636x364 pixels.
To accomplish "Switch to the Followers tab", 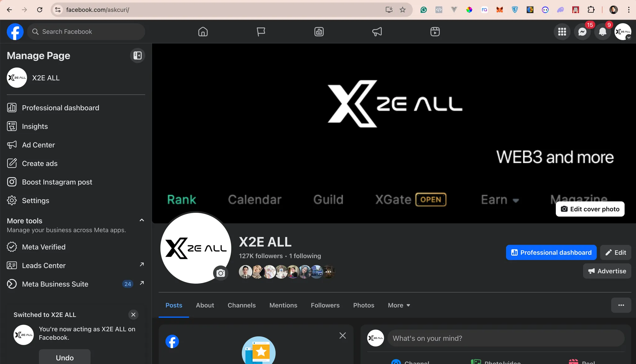I will click(x=325, y=305).
